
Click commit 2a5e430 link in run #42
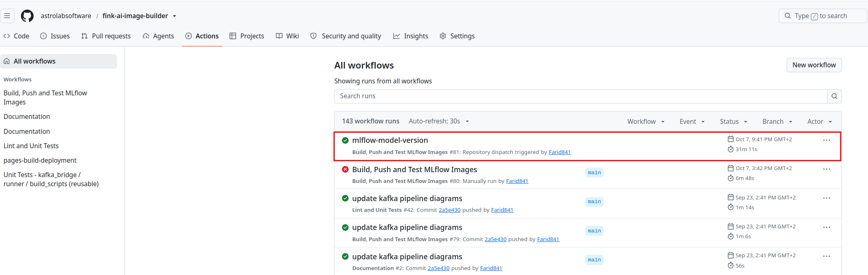tap(450, 210)
